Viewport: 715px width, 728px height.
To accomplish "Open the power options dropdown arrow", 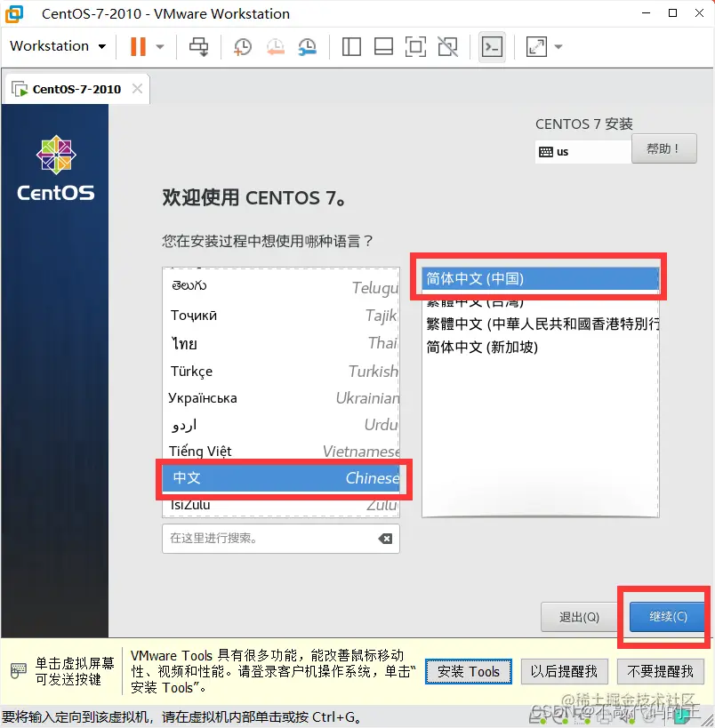I will [x=160, y=46].
